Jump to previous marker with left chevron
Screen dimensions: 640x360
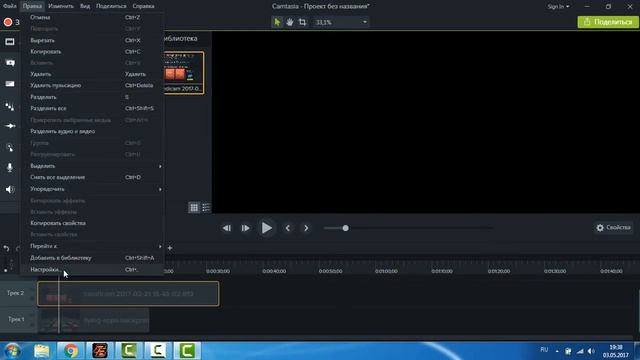[288, 228]
